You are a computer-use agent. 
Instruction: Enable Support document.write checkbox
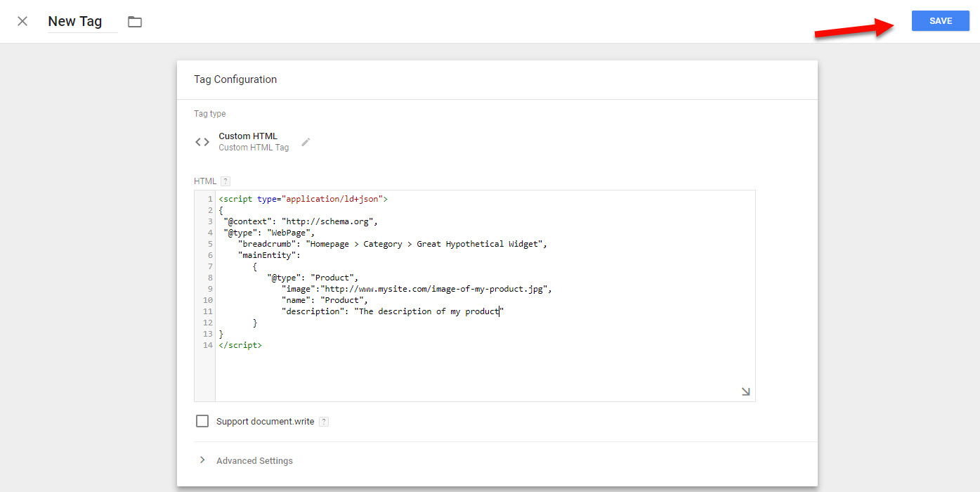[202, 421]
